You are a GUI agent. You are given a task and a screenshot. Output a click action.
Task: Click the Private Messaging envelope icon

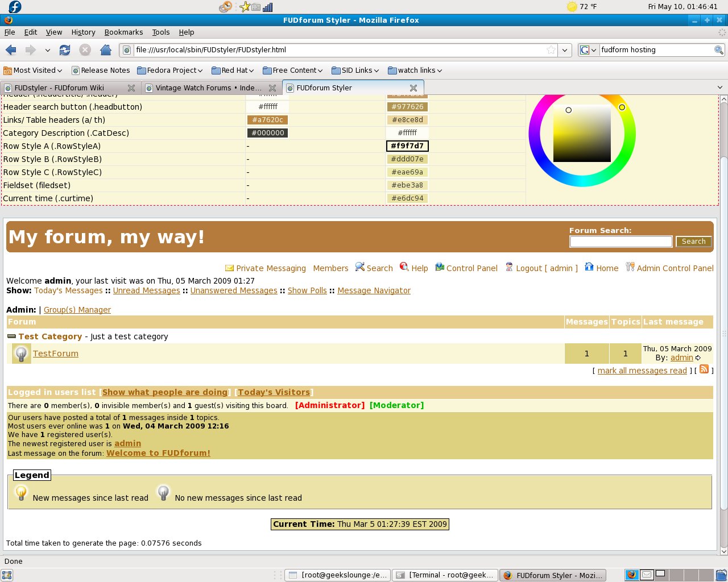229,268
